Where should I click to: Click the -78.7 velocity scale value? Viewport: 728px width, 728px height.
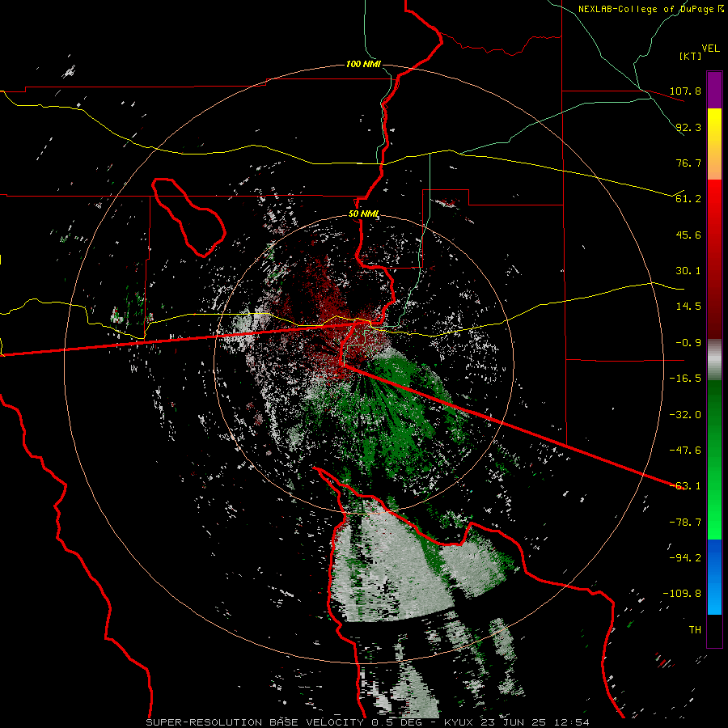(x=685, y=523)
